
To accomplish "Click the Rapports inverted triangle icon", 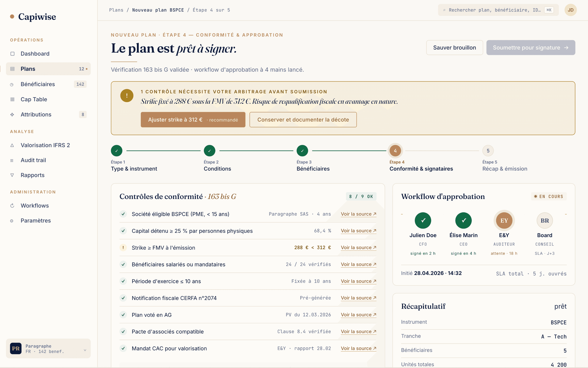I will pos(12,175).
